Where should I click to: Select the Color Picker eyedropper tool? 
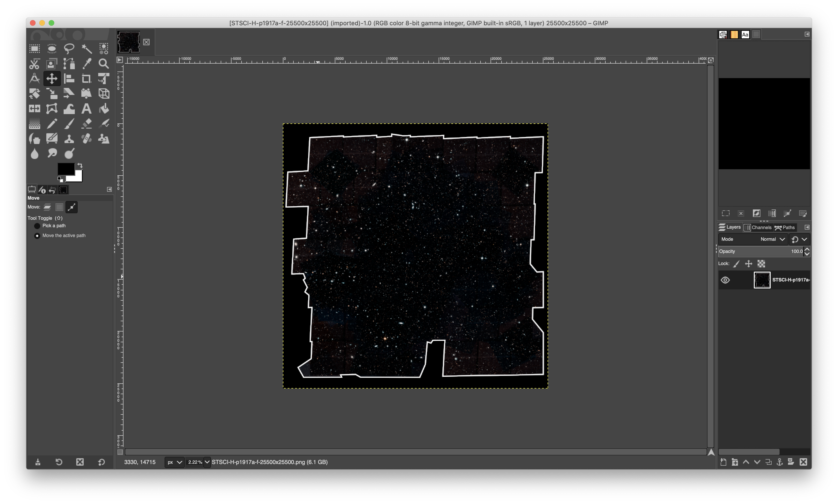(x=87, y=64)
